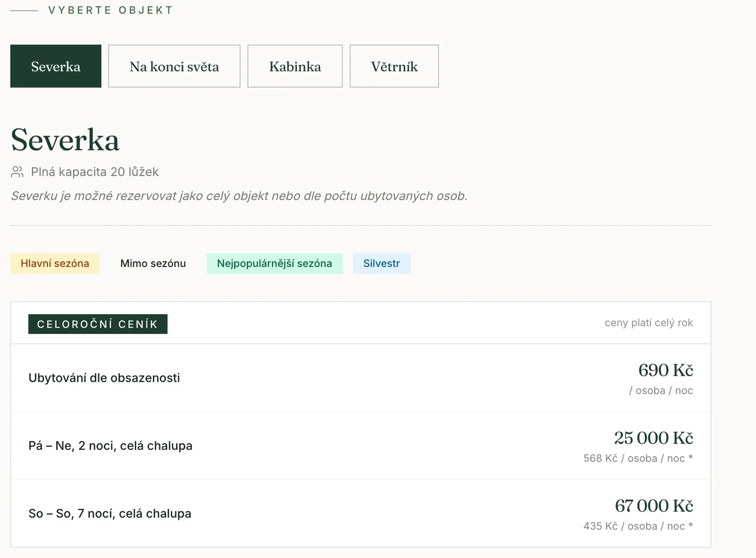
Task: Pick the Nejpopulárnější sezóna tag
Action: click(x=275, y=263)
